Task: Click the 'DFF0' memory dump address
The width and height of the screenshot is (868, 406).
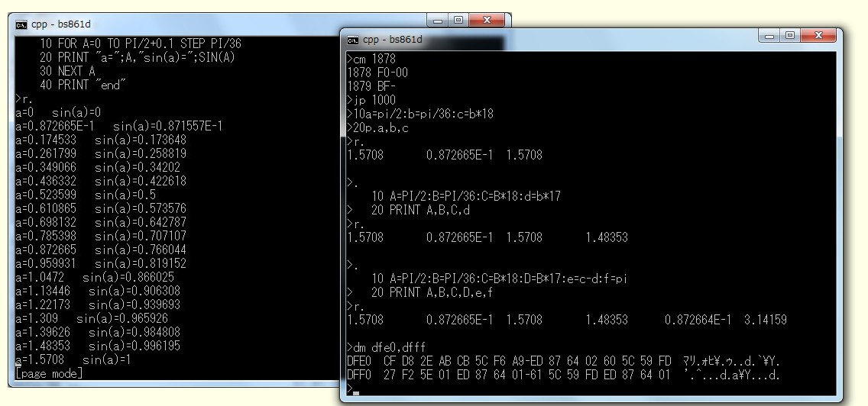Action: click(x=359, y=375)
